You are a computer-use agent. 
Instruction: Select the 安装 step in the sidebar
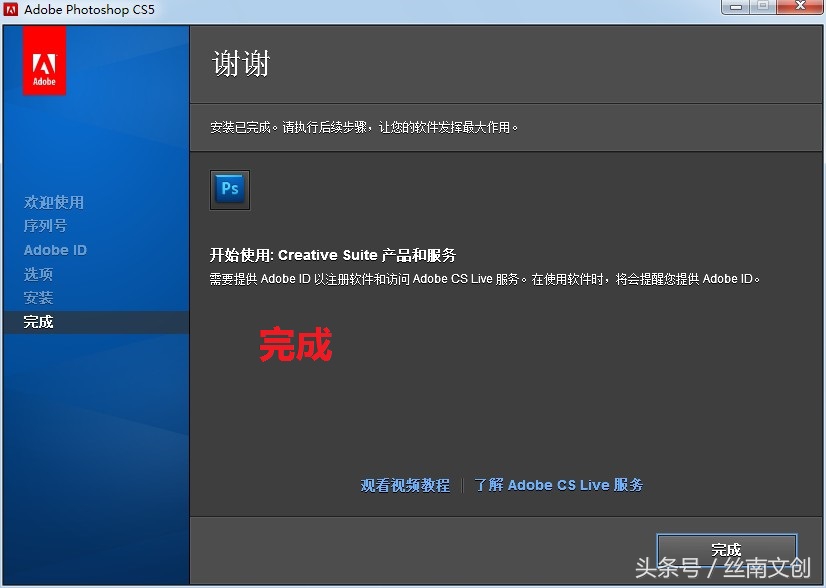[x=38, y=297]
